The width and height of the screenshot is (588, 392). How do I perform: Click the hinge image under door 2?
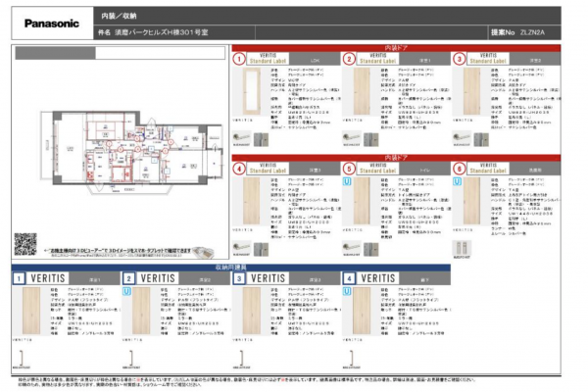370,139
